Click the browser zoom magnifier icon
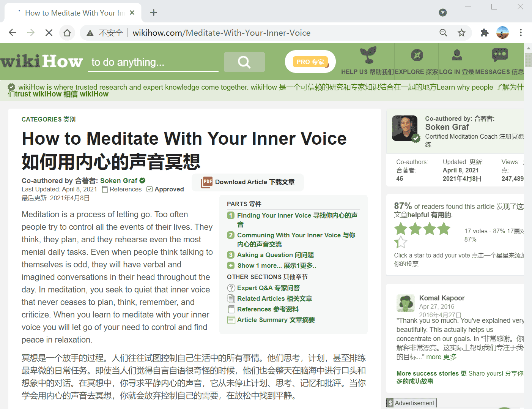 click(443, 33)
